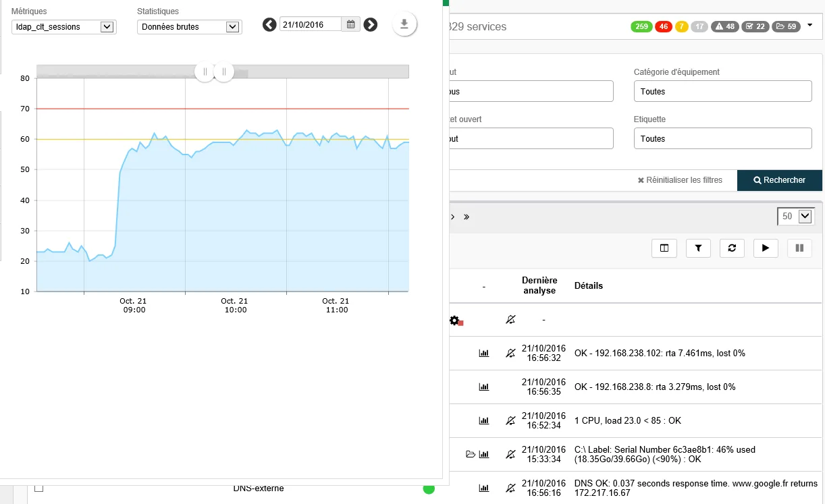The width and height of the screenshot is (825, 504).
Task: Click muted bell icon in DNS OK row
Action: click(x=511, y=488)
